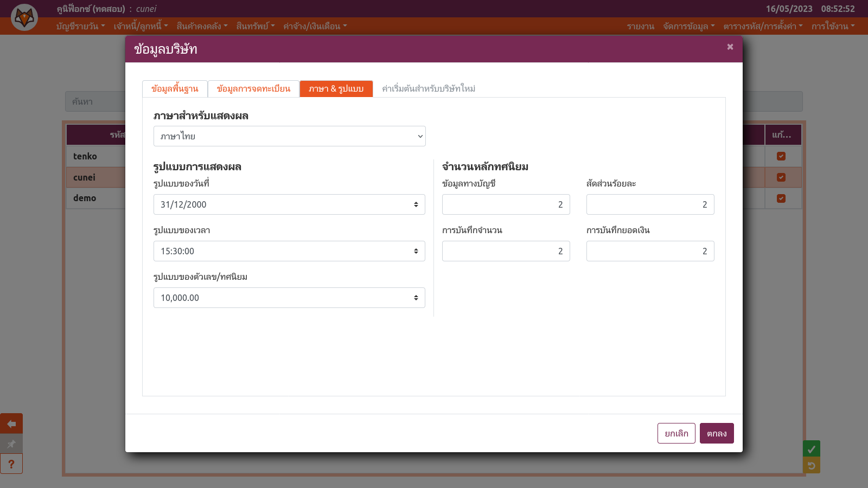Screen dimensions: 868x488
Task: Switch to the ข้อมูลการจดทะเบียน tab
Action: point(253,89)
